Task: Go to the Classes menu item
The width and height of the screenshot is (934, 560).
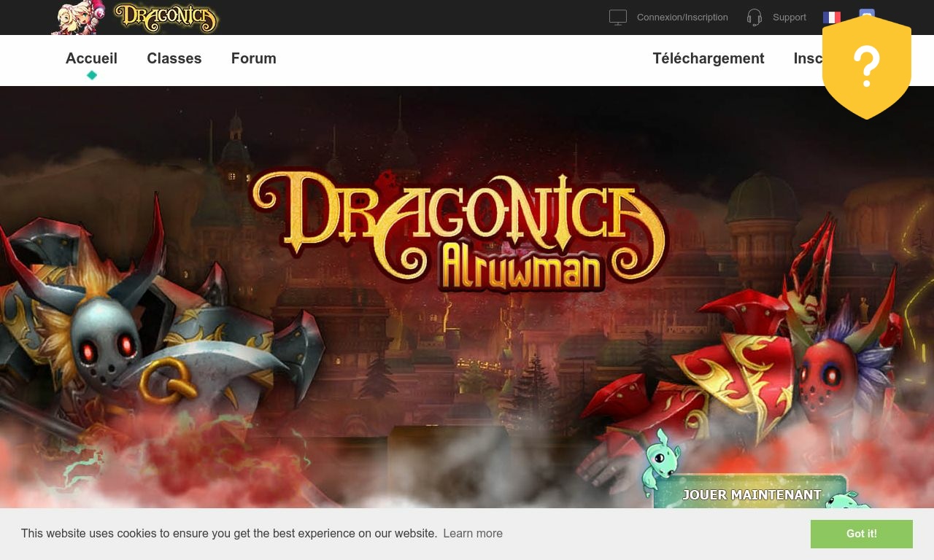Action: tap(174, 58)
